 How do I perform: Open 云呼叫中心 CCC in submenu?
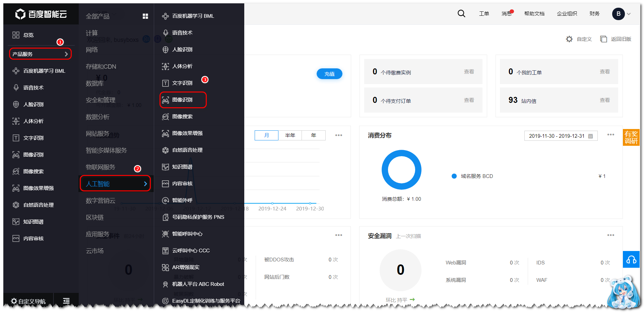tap(191, 251)
